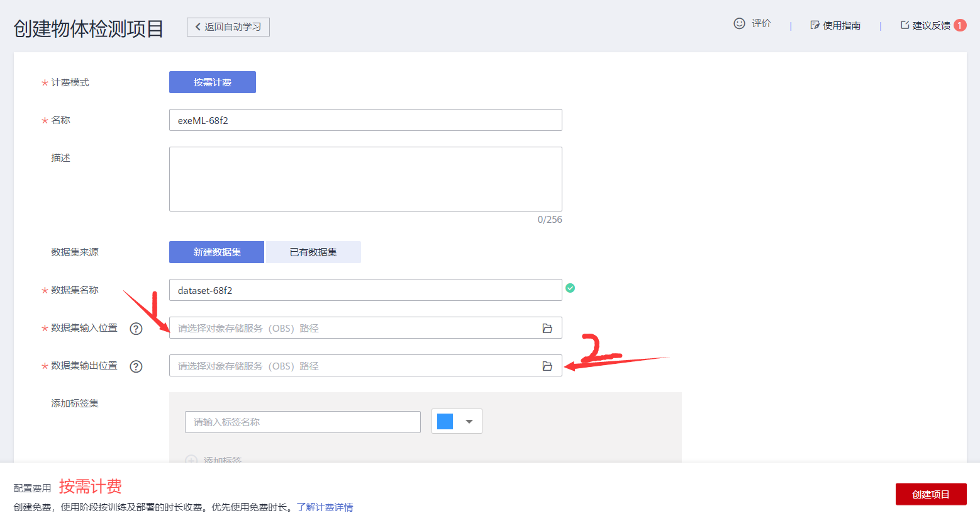
Task: Focus the 描述 description text area
Action: (x=365, y=179)
